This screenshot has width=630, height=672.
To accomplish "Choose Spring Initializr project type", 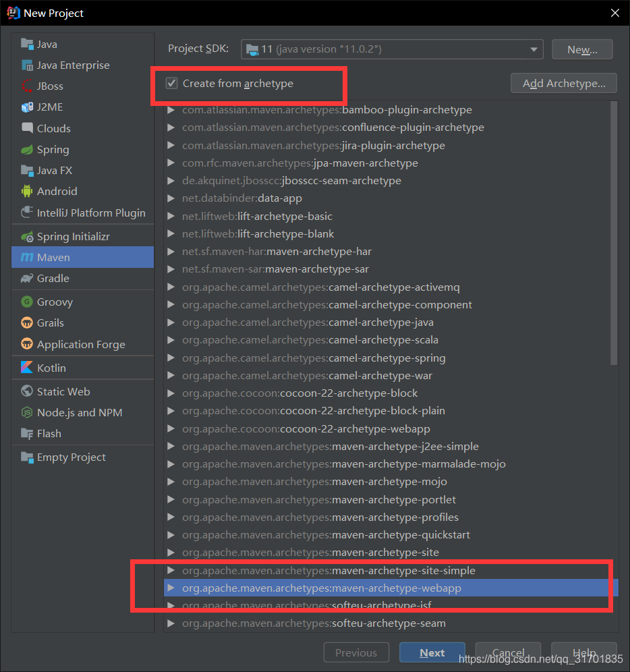I will point(83,237).
